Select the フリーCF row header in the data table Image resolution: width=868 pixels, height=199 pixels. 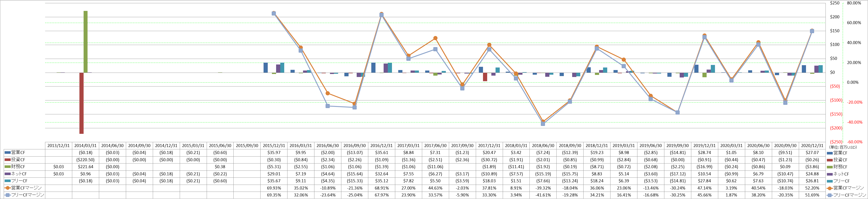(25, 181)
